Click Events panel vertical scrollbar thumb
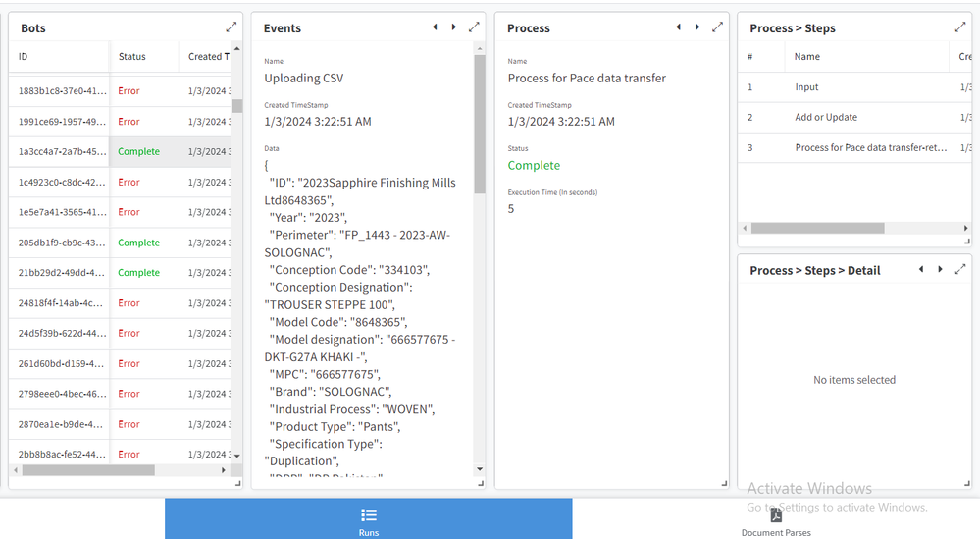The image size is (980, 539). (480, 125)
